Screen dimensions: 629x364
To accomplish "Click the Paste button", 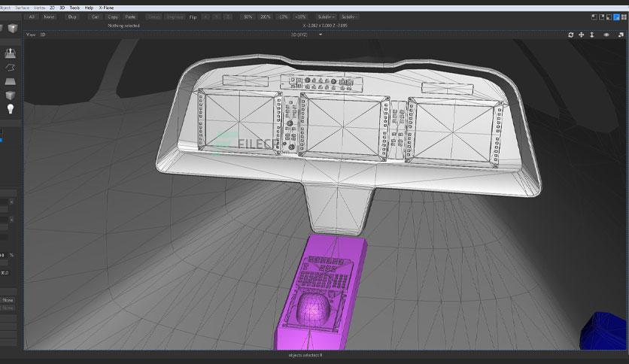I will point(130,17).
